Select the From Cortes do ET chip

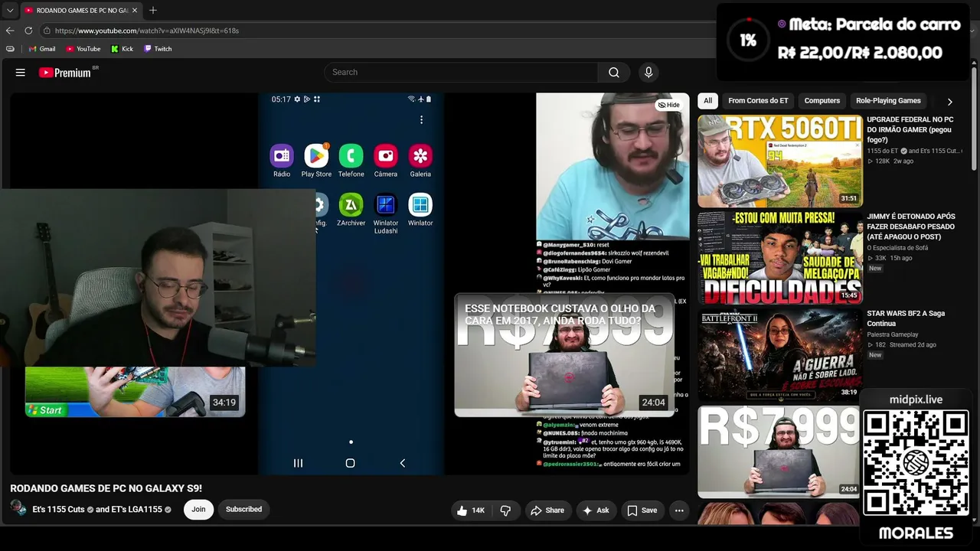tap(758, 101)
